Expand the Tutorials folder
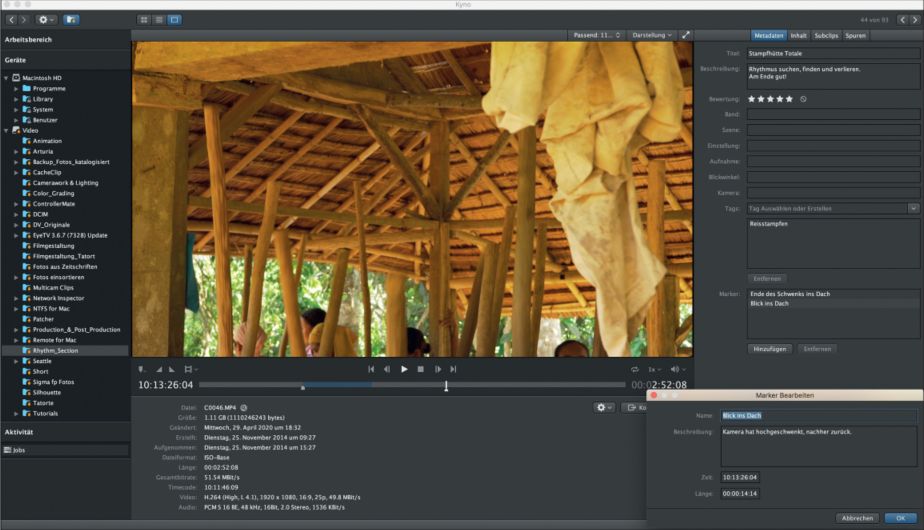Screen dimensions: 924x530 click(x=16, y=413)
